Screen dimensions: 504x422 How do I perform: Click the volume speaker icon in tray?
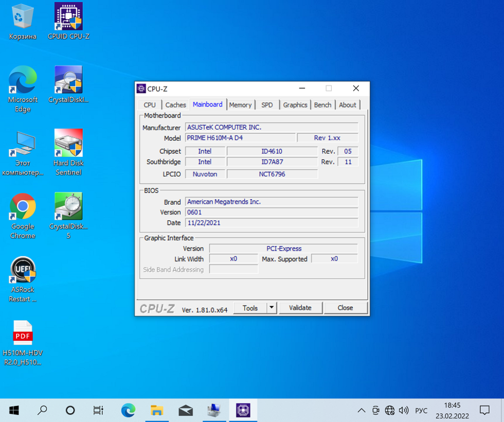tap(404, 410)
